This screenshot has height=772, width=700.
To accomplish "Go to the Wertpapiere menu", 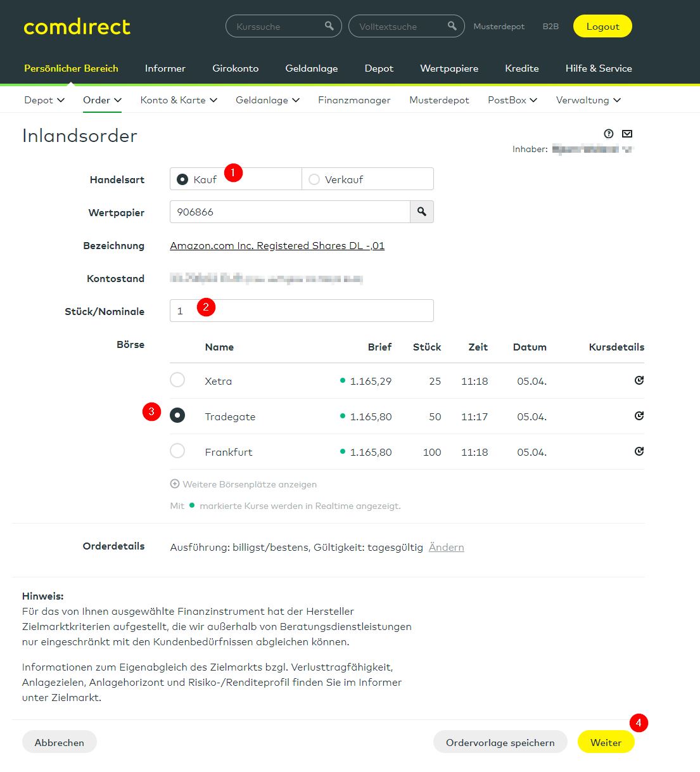I will [x=449, y=68].
